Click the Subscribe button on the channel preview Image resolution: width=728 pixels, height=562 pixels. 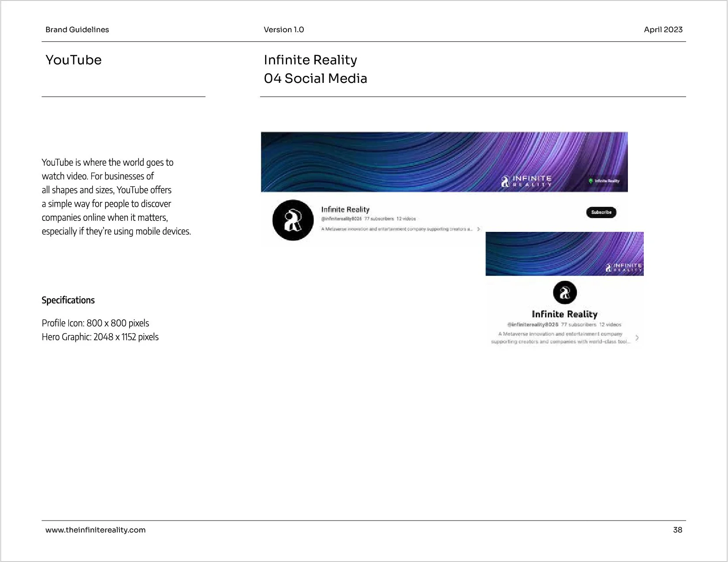[601, 212]
